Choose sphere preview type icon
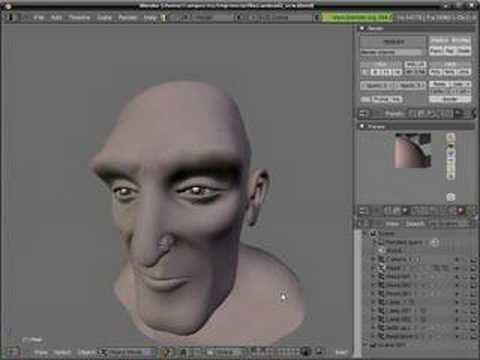The image size is (480, 360). click(451, 145)
